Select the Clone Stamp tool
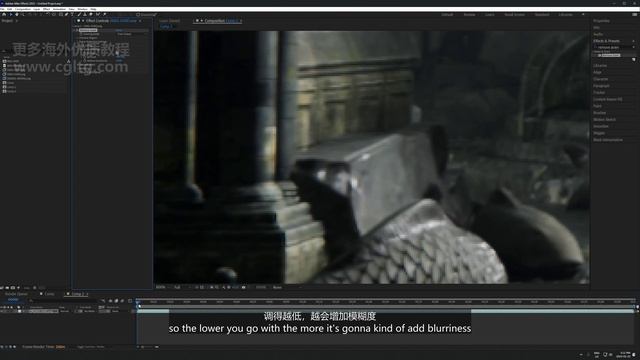 [x=85, y=14]
